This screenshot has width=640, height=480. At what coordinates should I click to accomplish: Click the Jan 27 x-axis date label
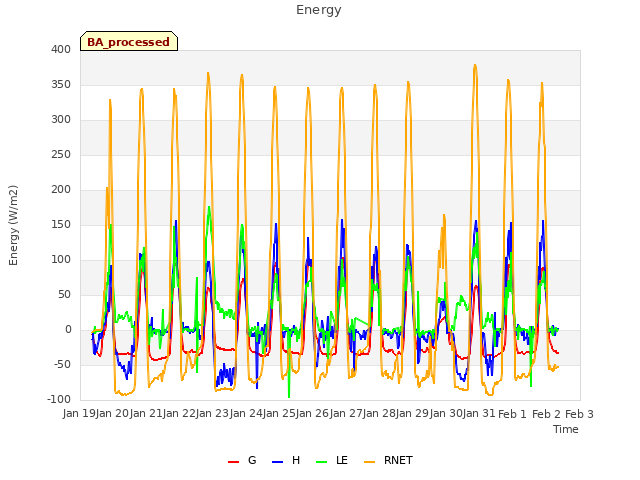point(346,414)
